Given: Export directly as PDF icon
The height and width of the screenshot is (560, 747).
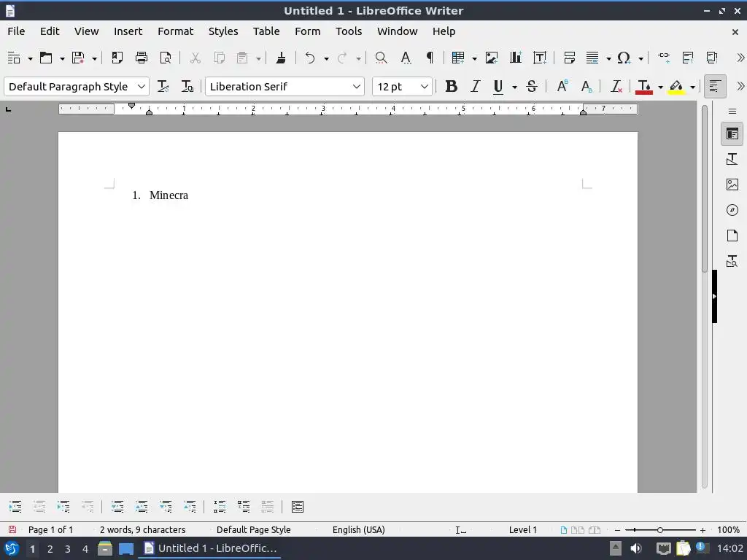Looking at the screenshot, I should [117, 58].
